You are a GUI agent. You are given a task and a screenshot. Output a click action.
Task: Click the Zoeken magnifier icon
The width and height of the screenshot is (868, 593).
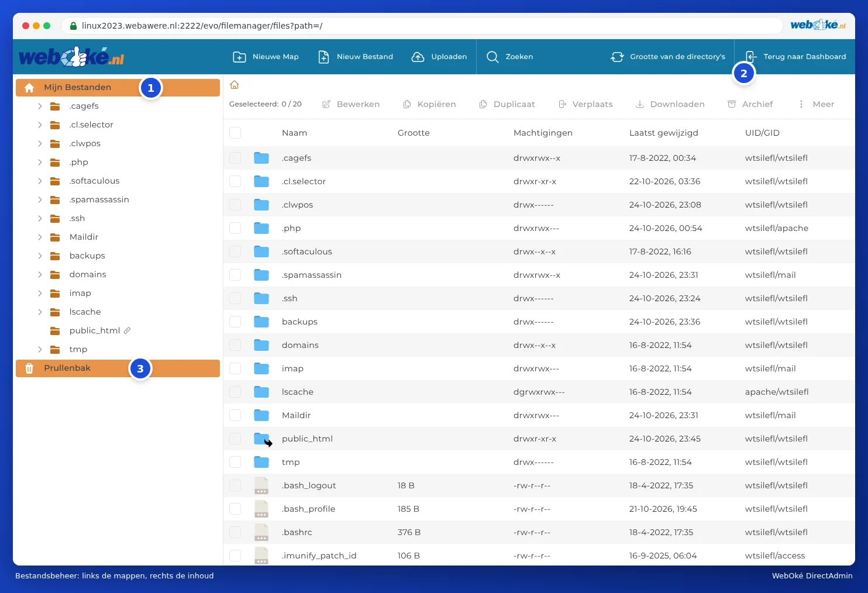(x=492, y=57)
